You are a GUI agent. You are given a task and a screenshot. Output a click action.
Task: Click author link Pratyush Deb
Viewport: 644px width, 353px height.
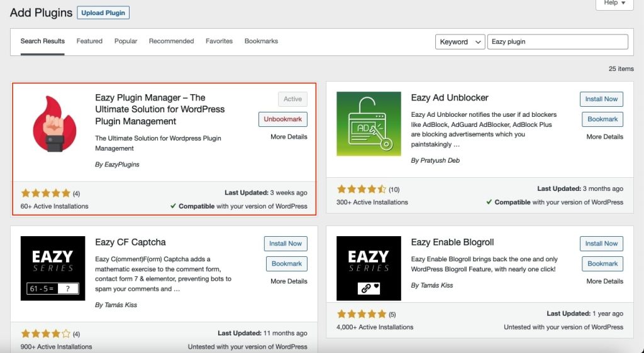pyautogui.click(x=440, y=161)
